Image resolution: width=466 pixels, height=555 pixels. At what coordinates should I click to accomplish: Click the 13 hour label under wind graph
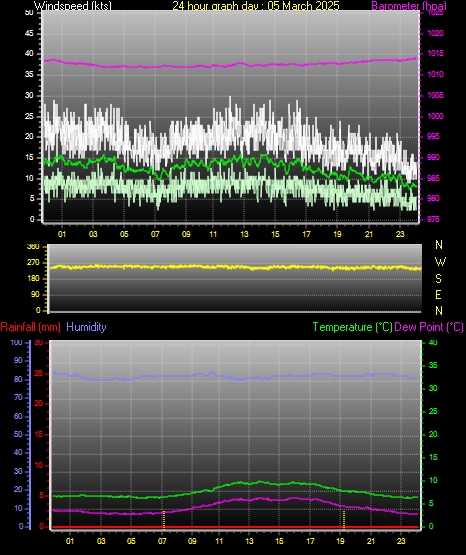click(244, 234)
